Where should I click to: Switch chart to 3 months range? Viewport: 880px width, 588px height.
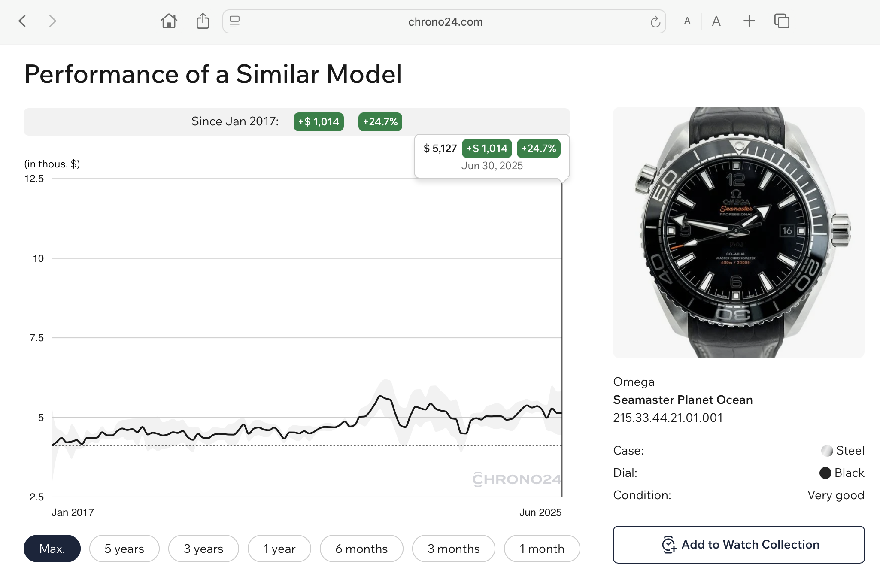point(454,548)
